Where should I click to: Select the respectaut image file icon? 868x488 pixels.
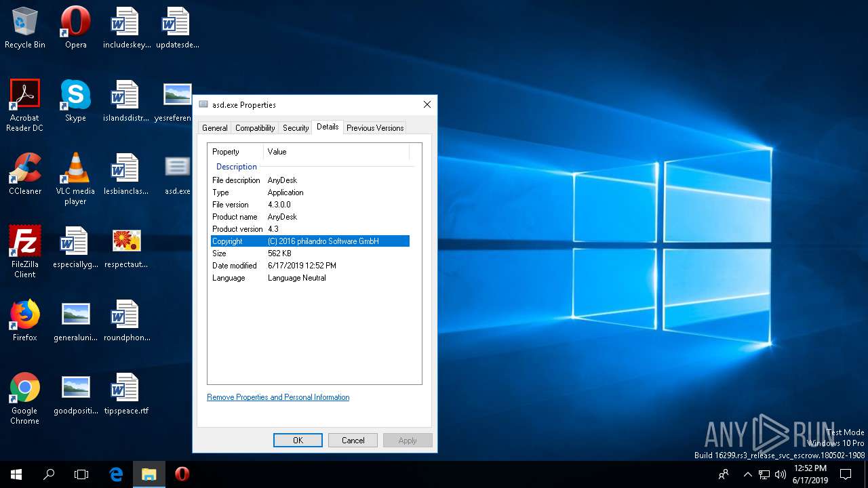point(126,247)
